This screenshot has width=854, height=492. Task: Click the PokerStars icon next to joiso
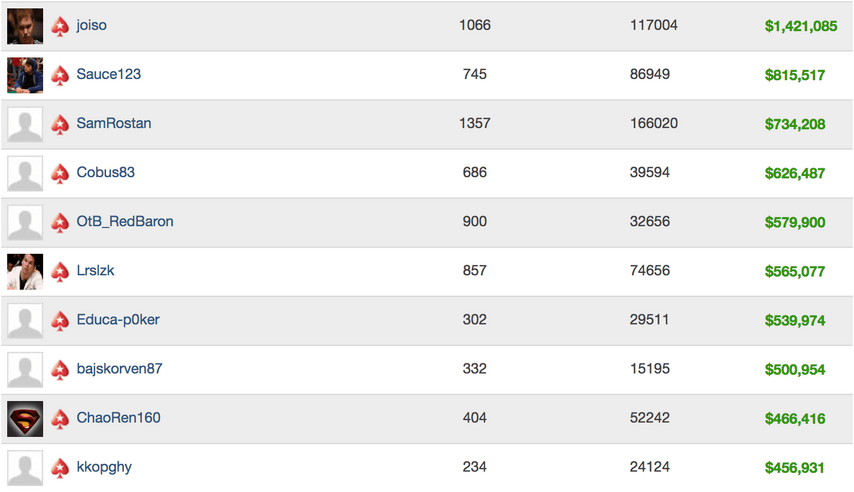[x=60, y=26]
